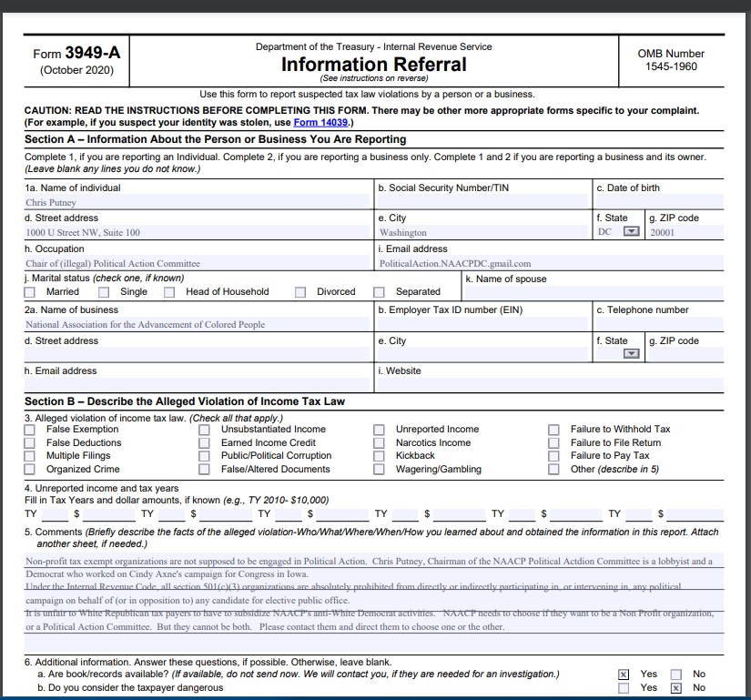
Task: Edit the individual's Email address field
Action: pos(551,263)
